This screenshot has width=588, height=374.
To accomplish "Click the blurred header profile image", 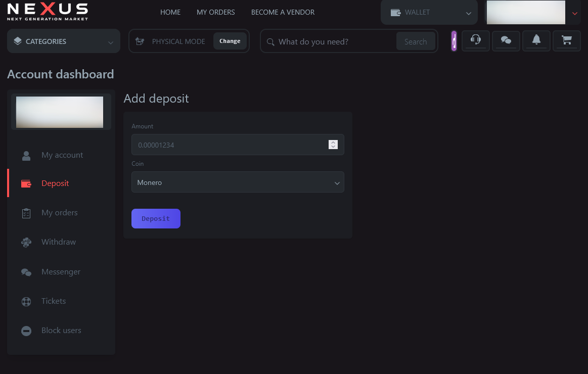I will 526,12.
